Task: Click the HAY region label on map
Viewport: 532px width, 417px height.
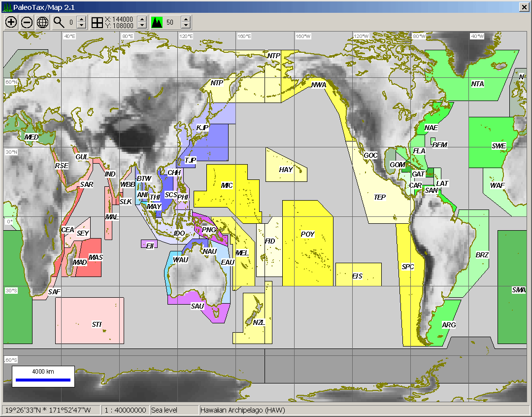Action: tap(286, 170)
